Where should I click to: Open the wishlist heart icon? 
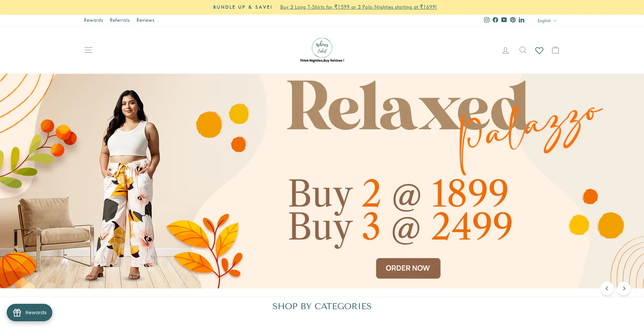539,50
